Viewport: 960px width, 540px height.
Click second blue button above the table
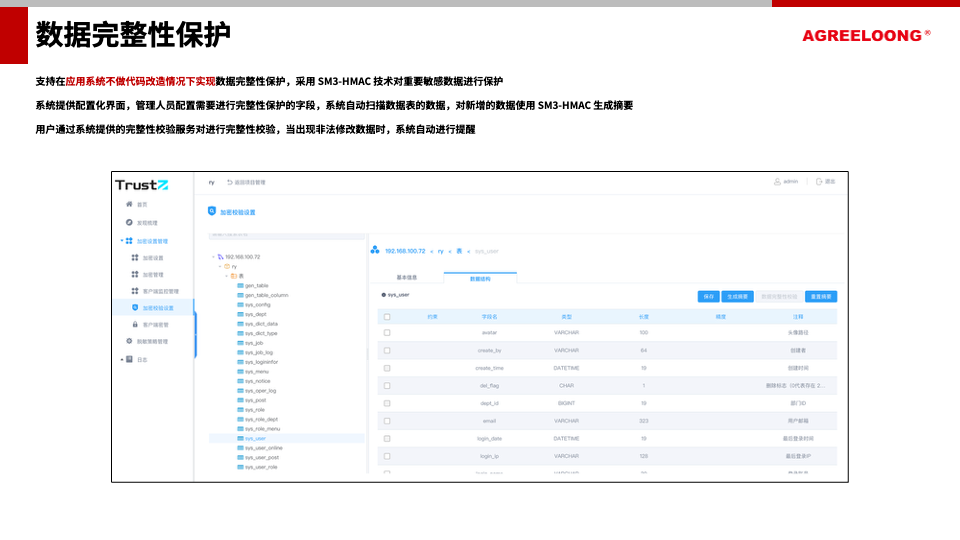pos(737,296)
